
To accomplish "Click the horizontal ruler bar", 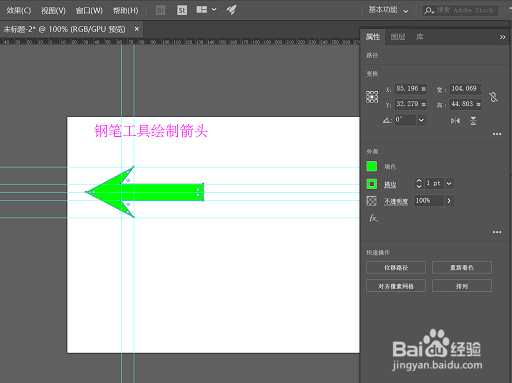I will [180, 42].
